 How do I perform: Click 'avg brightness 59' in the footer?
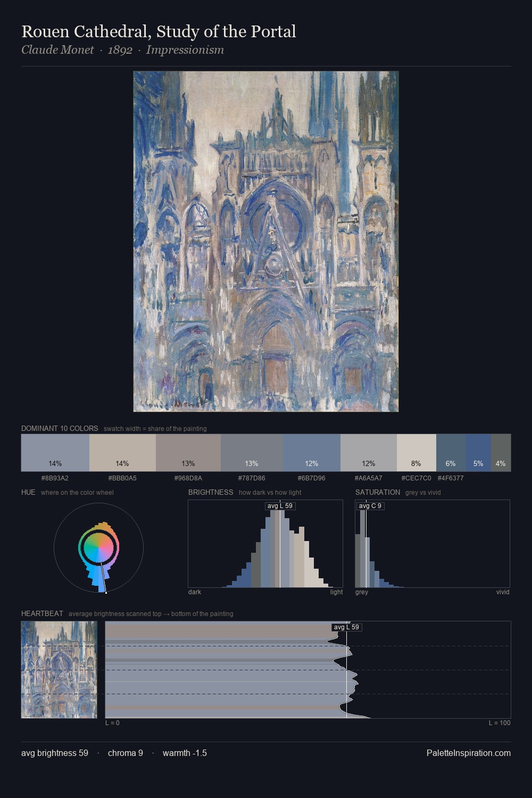55,753
